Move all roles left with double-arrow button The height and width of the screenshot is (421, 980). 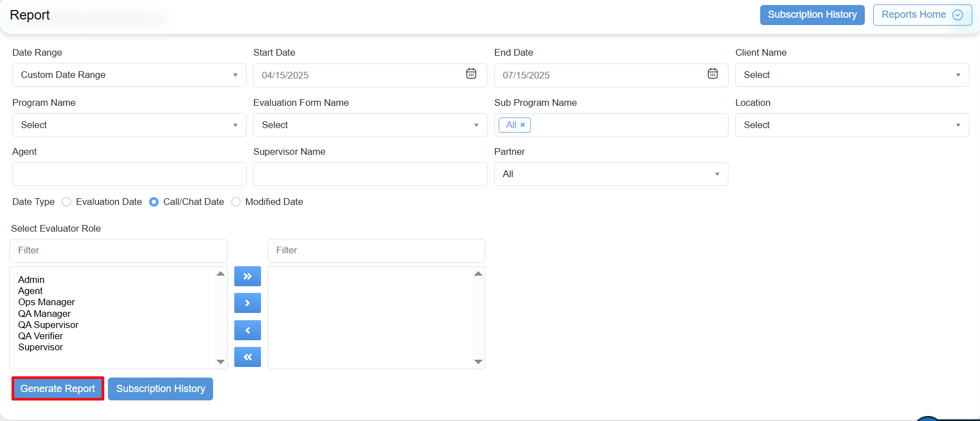click(x=248, y=357)
